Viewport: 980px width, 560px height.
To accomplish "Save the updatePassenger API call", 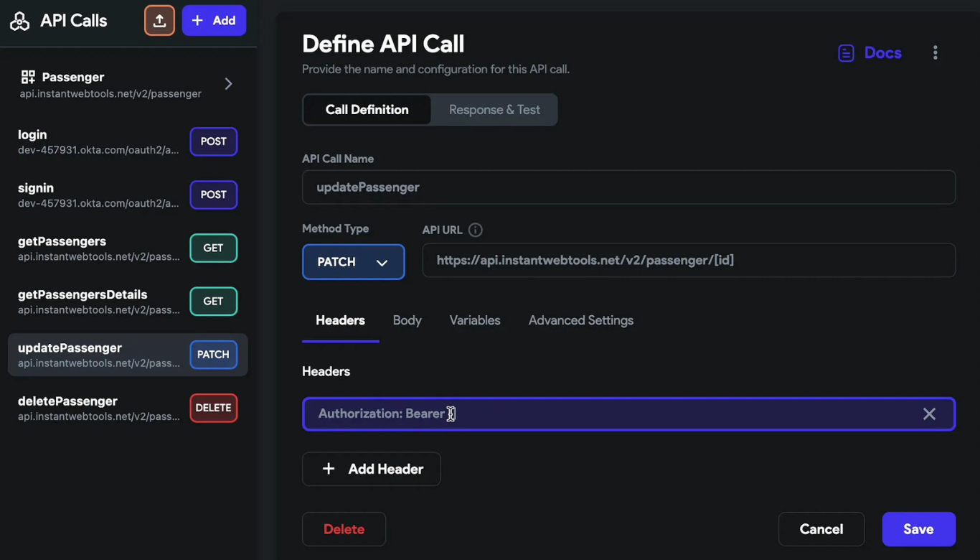I will click(x=918, y=529).
